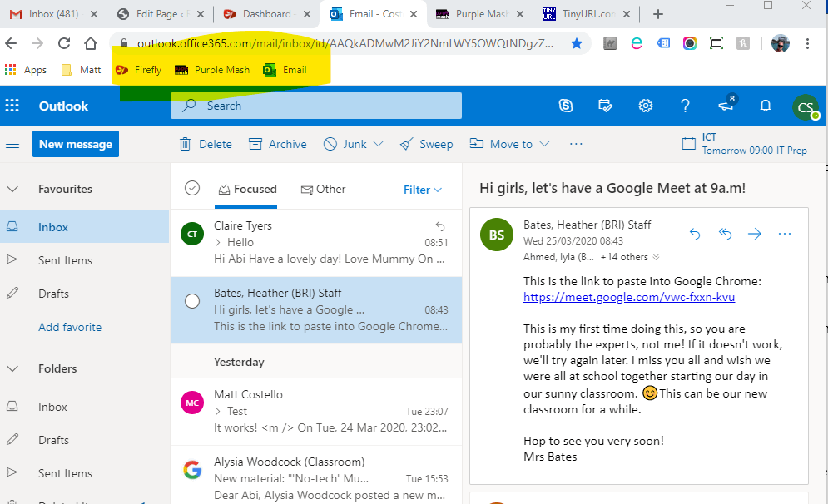Reply to Heather Bates's email

pyautogui.click(x=695, y=233)
